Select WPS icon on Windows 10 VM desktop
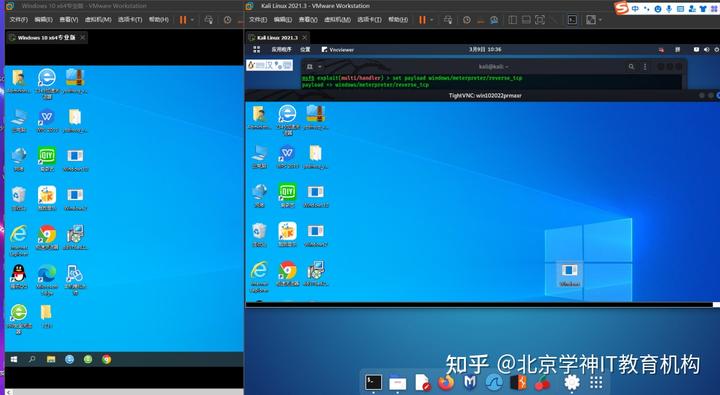Image resolution: width=720 pixels, height=395 pixels. coord(47,120)
